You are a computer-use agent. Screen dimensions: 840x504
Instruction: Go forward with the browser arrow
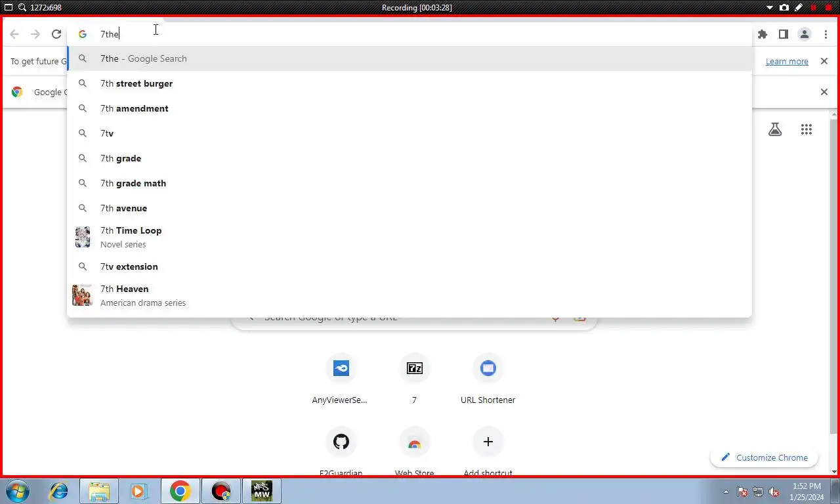click(35, 34)
